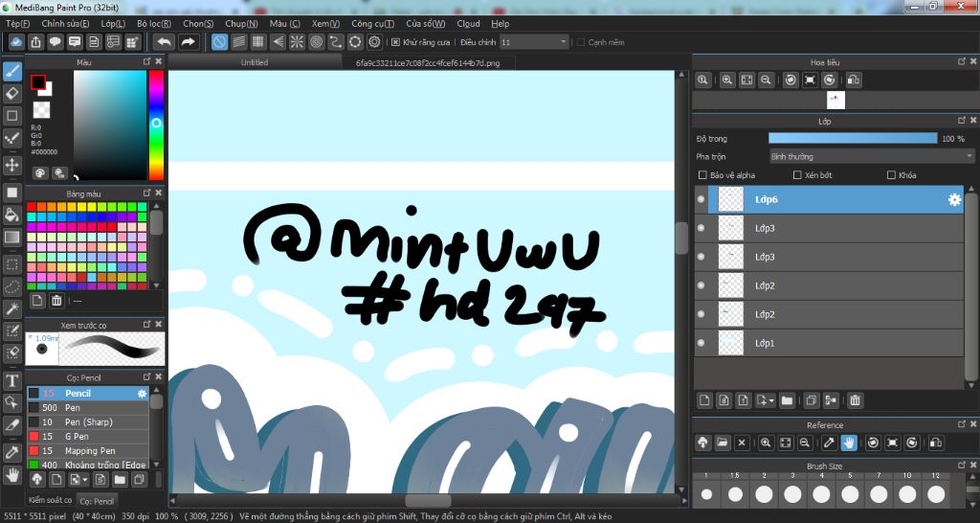
Task: Select the Eyedropper tool
Action: [x=11, y=452]
